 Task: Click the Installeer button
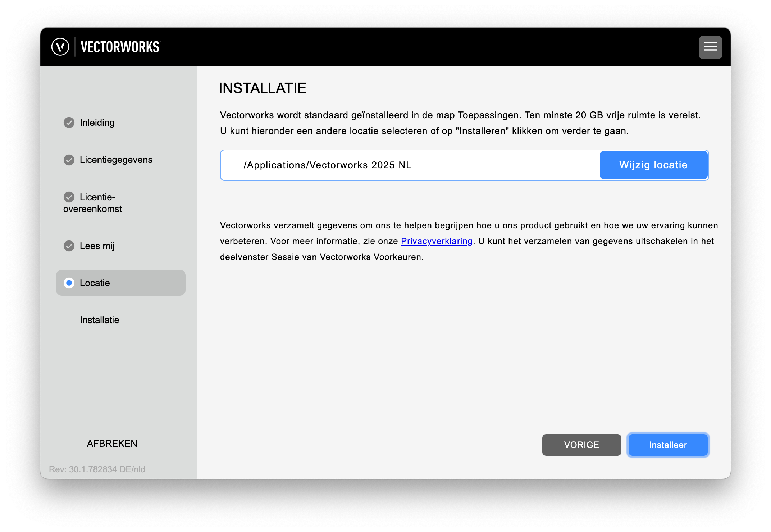click(x=668, y=445)
